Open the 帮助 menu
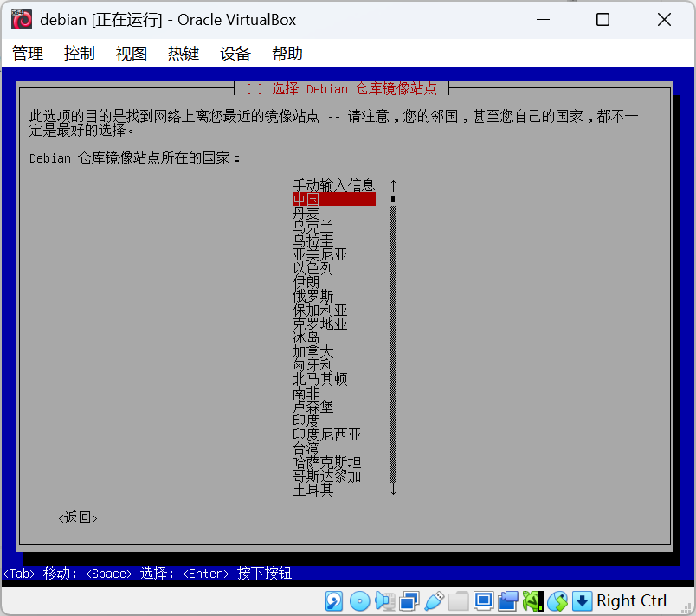 tap(287, 54)
